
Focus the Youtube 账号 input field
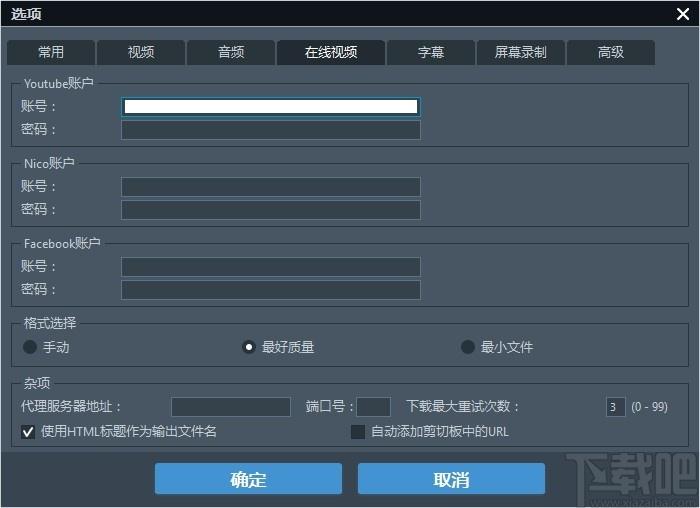click(x=271, y=107)
